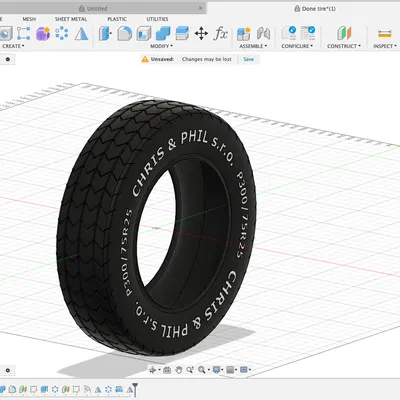
Task: Open the INSPECT dropdown menu
Action: pyautogui.click(x=386, y=46)
